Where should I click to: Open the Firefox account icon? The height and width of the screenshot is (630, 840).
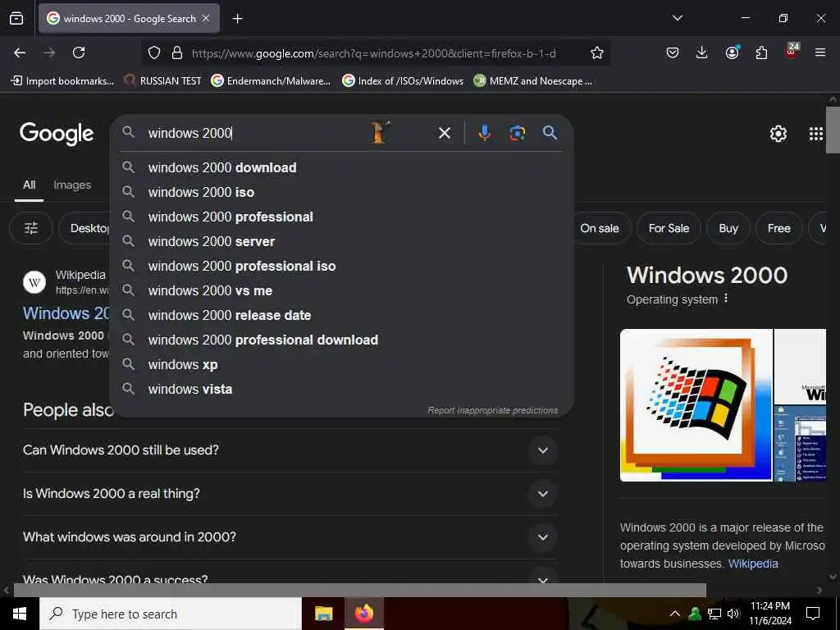click(732, 52)
